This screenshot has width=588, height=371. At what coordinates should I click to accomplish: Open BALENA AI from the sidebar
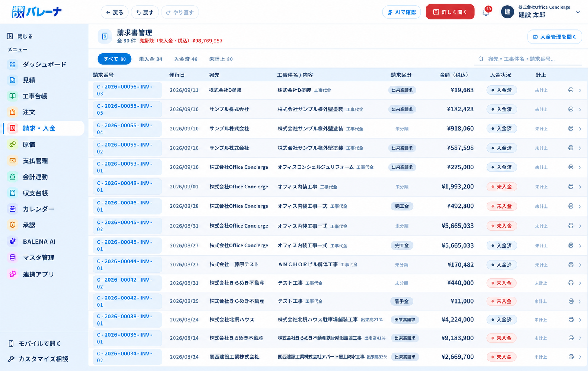tap(39, 241)
